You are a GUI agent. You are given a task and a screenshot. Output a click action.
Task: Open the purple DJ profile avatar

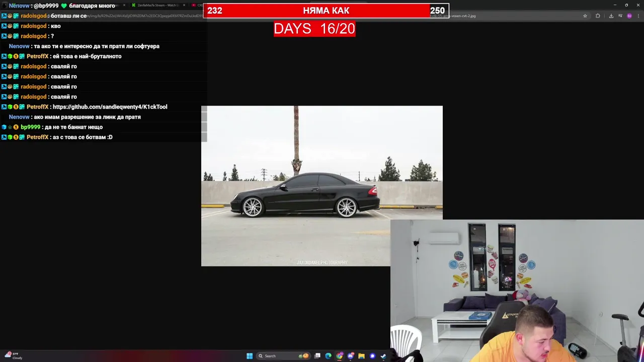coord(629,16)
